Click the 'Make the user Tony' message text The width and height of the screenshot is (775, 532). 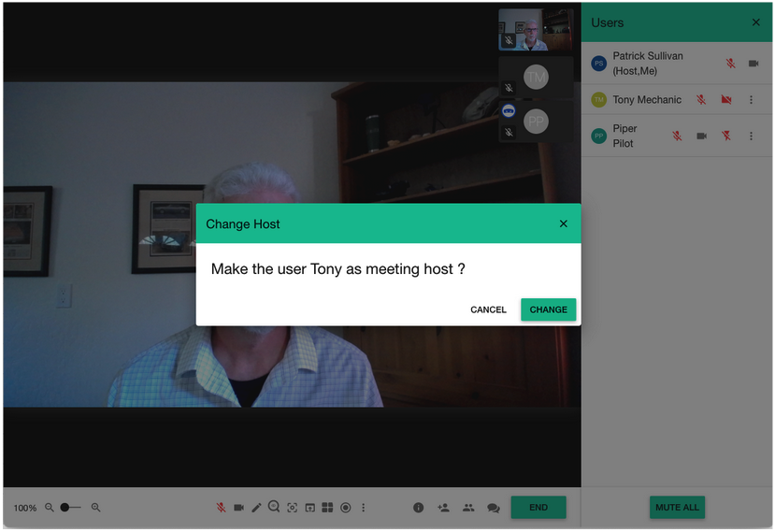pos(337,269)
